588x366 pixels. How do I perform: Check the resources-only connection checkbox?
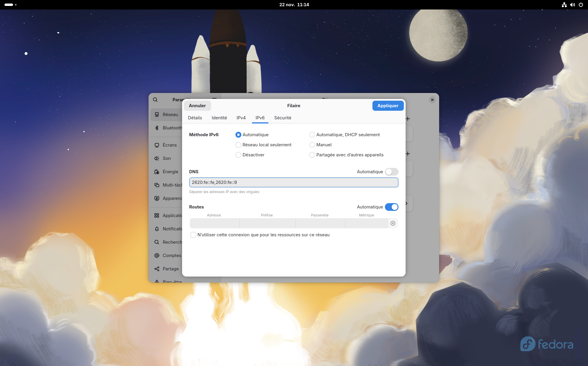193,235
